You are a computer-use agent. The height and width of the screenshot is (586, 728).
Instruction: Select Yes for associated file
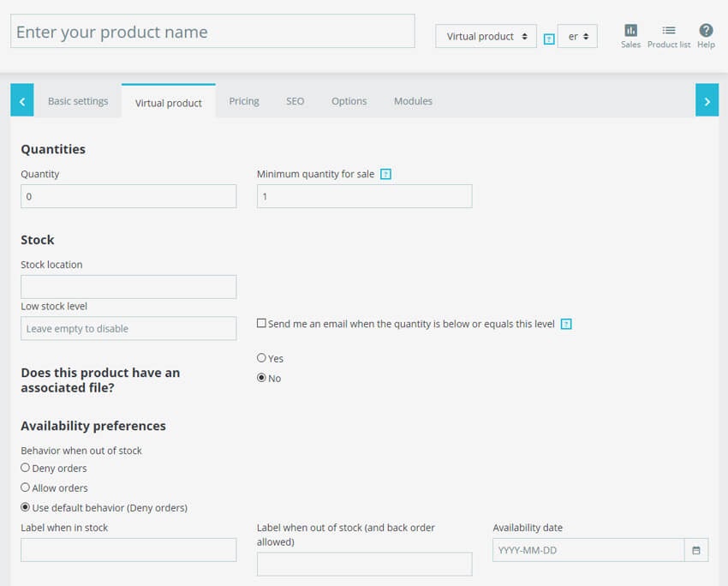260,358
